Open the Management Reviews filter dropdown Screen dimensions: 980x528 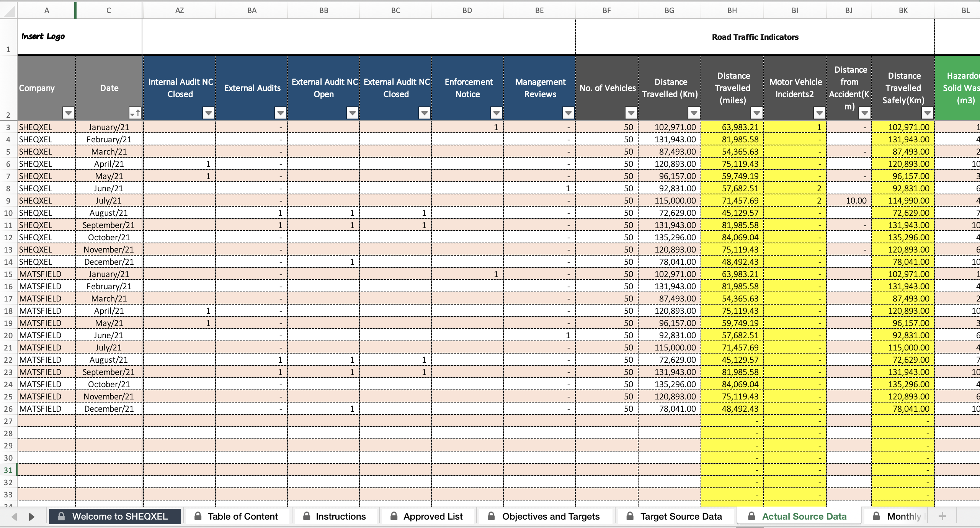(x=568, y=113)
